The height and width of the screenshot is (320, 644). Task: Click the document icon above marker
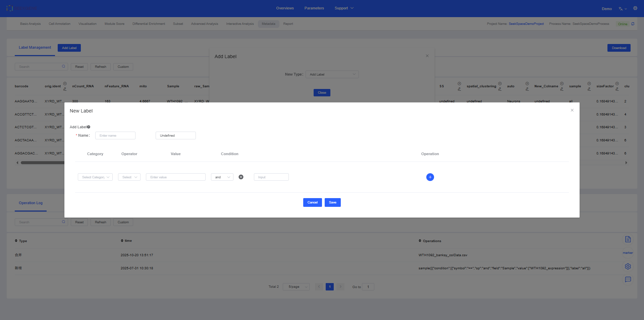[x=628, y=239]
